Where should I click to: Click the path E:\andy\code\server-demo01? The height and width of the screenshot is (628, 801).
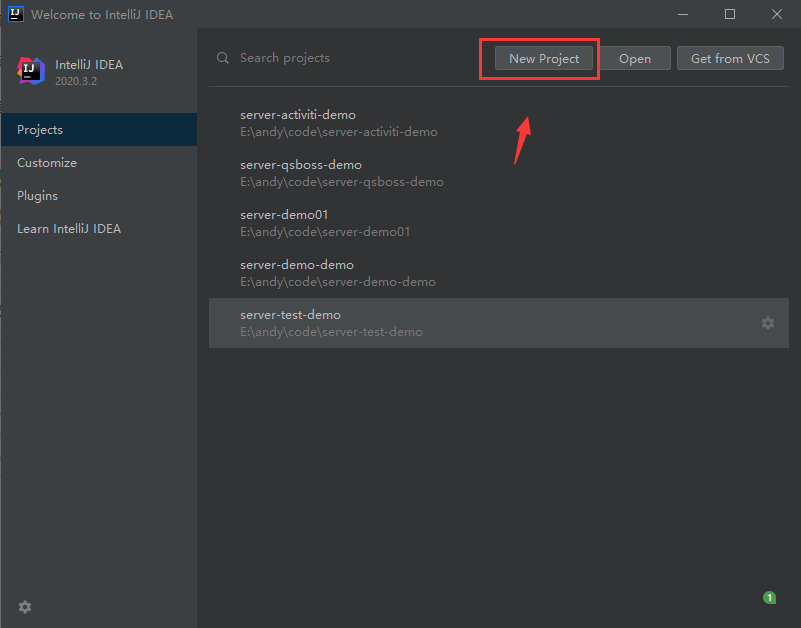pyautogui.click(x=325, y=232)
